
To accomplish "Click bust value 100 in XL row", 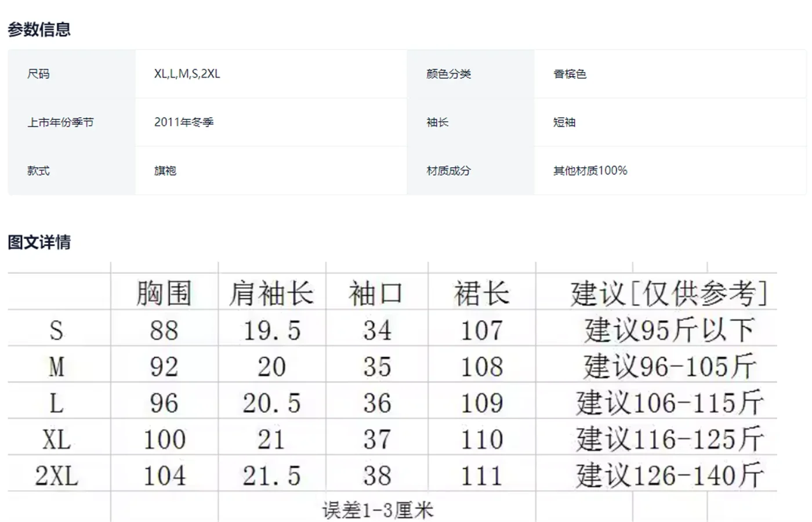I will [165, 440].
